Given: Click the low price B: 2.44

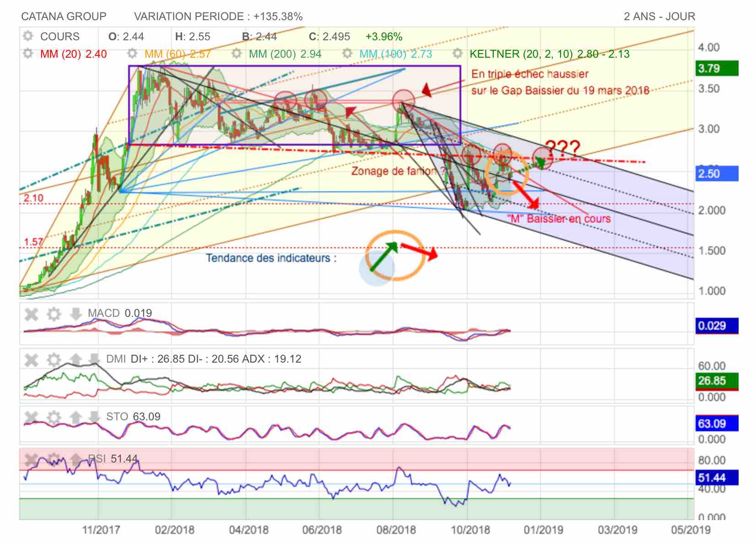Looking at the screenshot, I should tap(259, 37).
